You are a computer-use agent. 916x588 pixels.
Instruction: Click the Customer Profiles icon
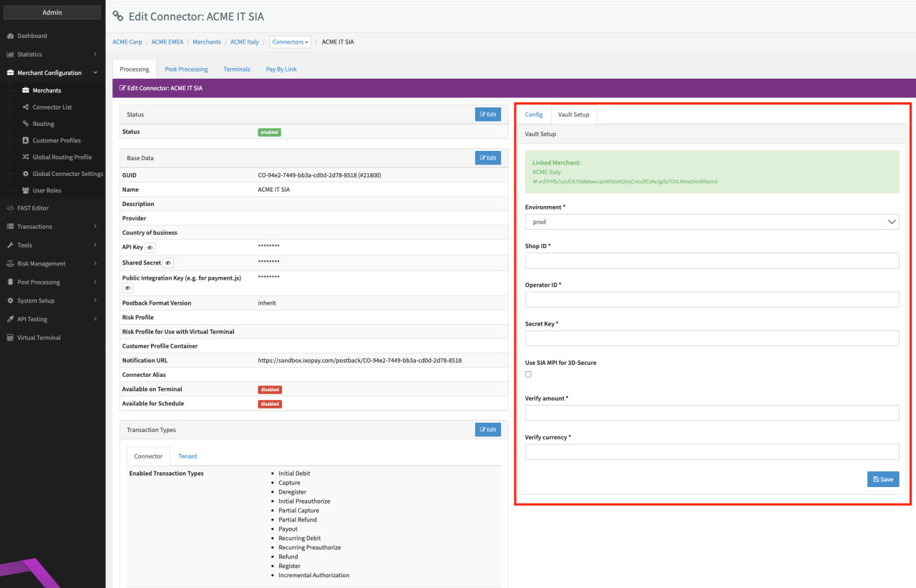(x=26, y=140)
